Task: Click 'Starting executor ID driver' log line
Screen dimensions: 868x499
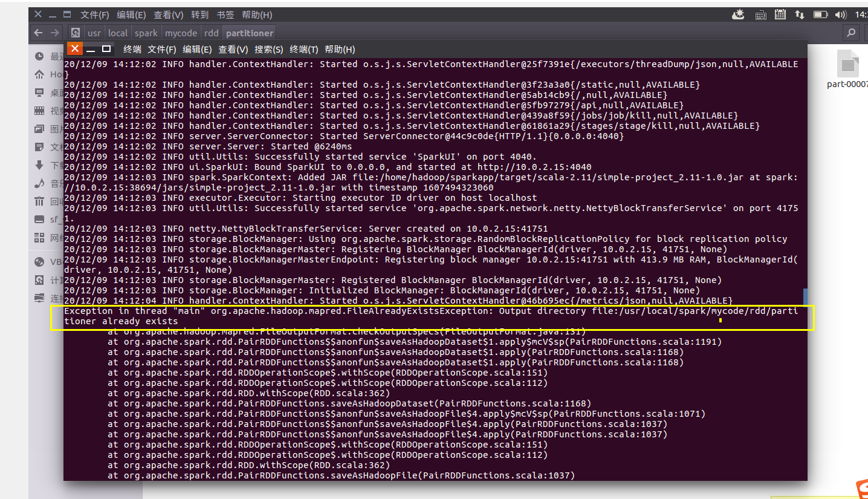Action: [x=300, y=198]
